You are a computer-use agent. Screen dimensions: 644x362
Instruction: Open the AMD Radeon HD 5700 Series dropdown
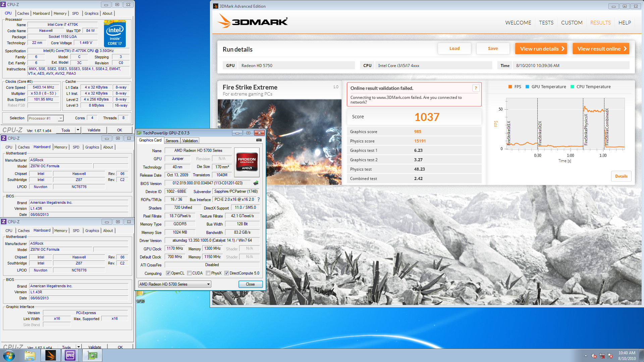[x=175, y=284]
